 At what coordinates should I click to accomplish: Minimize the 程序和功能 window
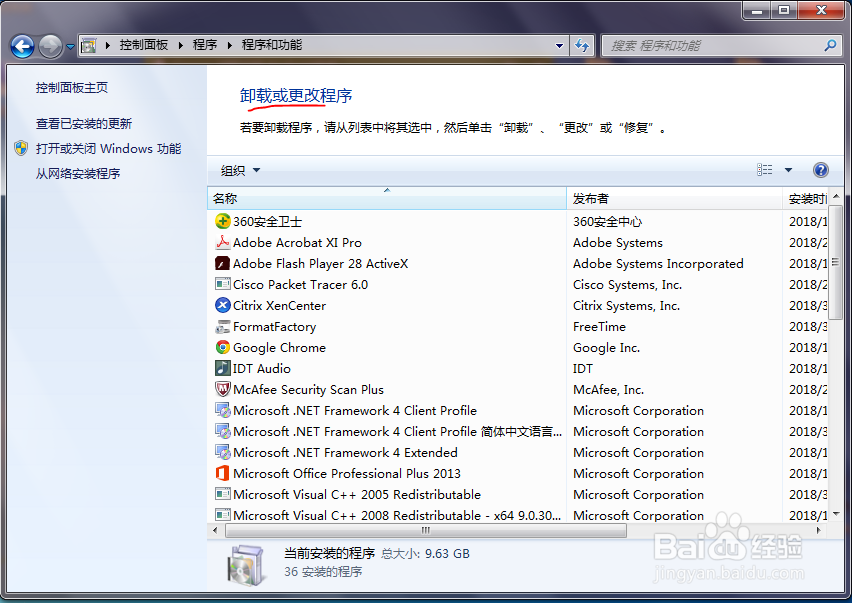click(757, 10)
